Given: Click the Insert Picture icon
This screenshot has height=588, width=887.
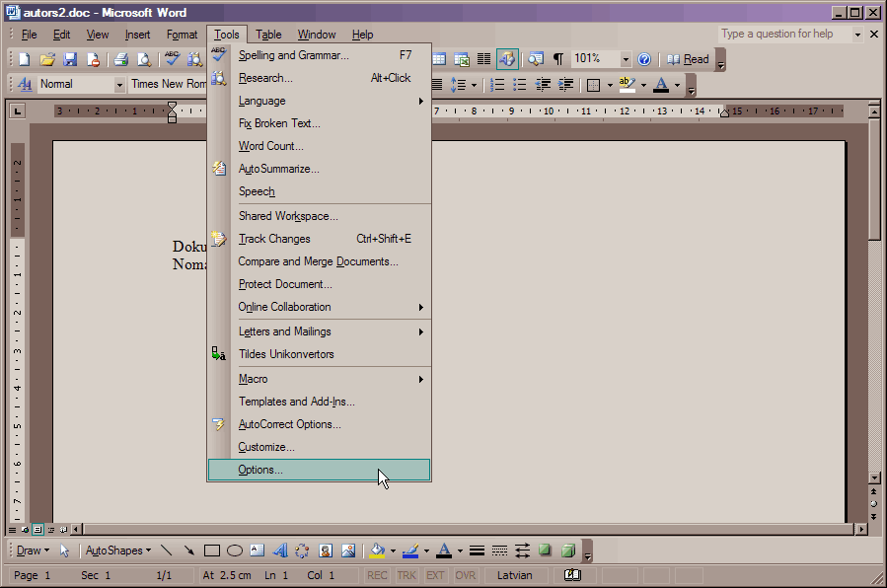Looking at the screenshot, I should [348, 551].
